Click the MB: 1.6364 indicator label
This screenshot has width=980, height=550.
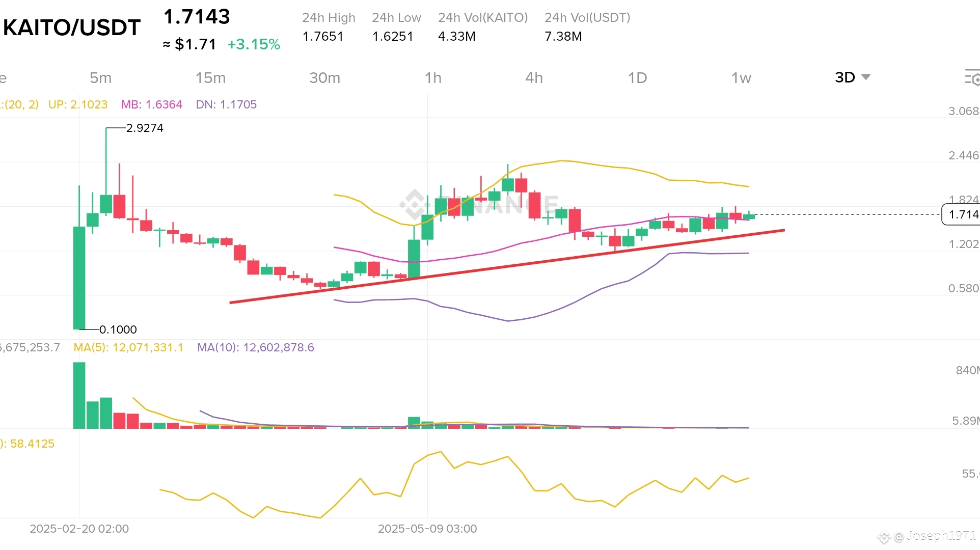[x=151, y=104]
